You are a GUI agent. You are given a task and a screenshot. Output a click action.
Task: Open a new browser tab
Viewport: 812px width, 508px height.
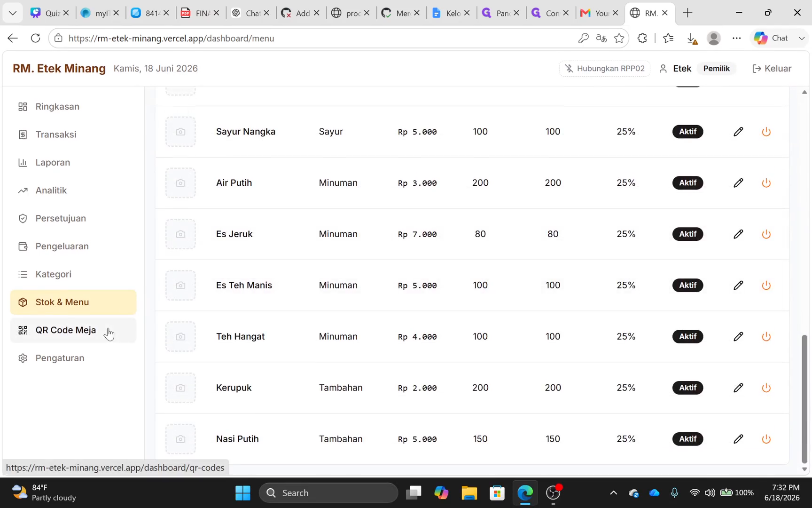[687, 13]
